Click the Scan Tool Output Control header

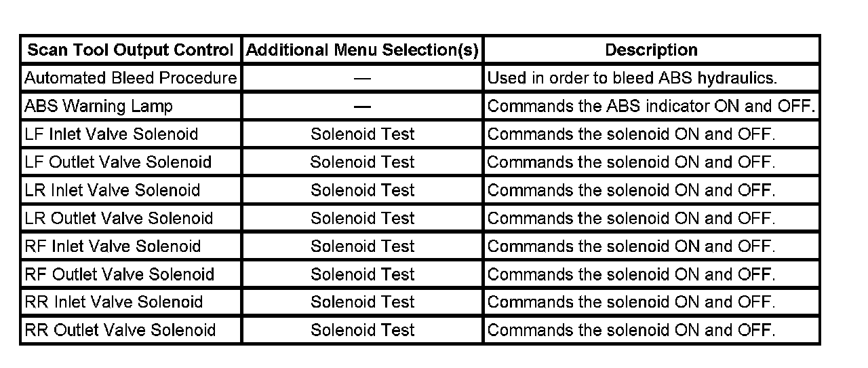[x=130, y=50]
